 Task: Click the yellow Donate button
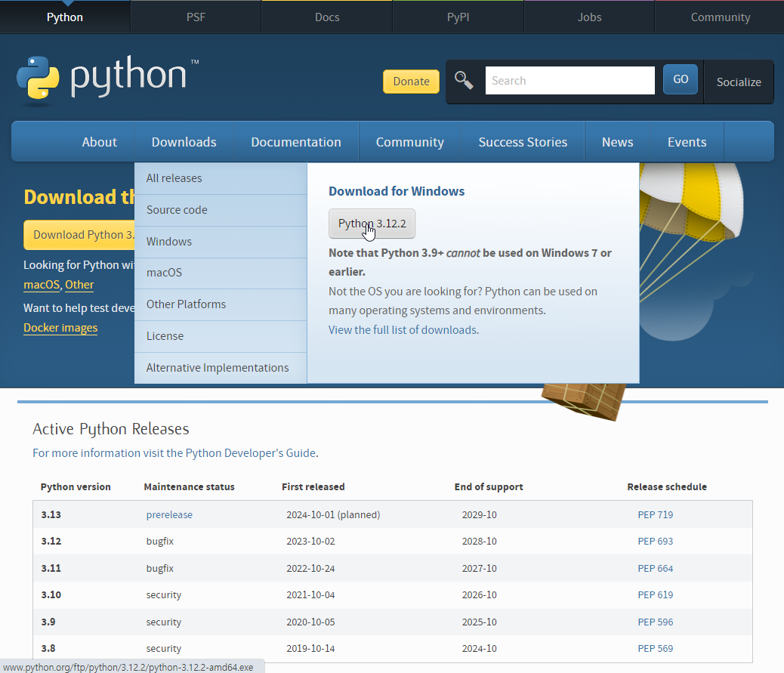411,82
